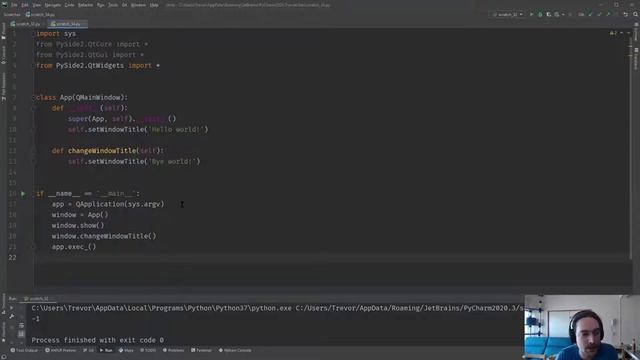Open the View menu
640x360 pixels.
pos(36,5)
